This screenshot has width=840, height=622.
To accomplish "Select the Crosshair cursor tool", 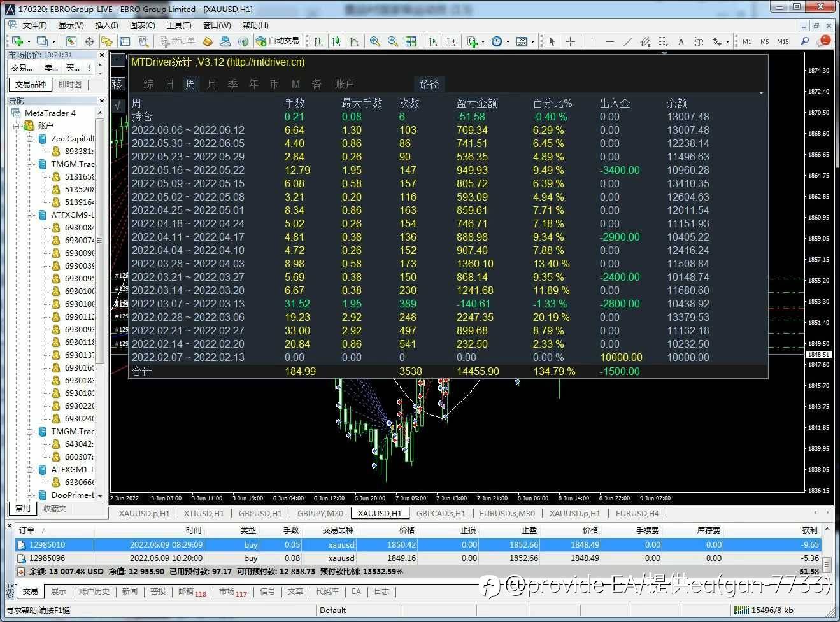I will [570, 41].
